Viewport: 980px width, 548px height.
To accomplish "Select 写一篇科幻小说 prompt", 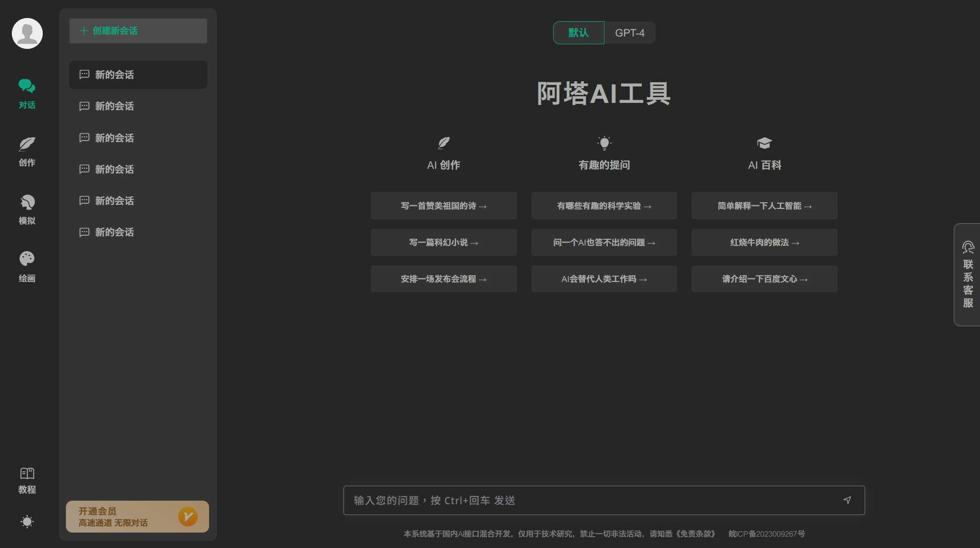I will (x=444, y=242).
